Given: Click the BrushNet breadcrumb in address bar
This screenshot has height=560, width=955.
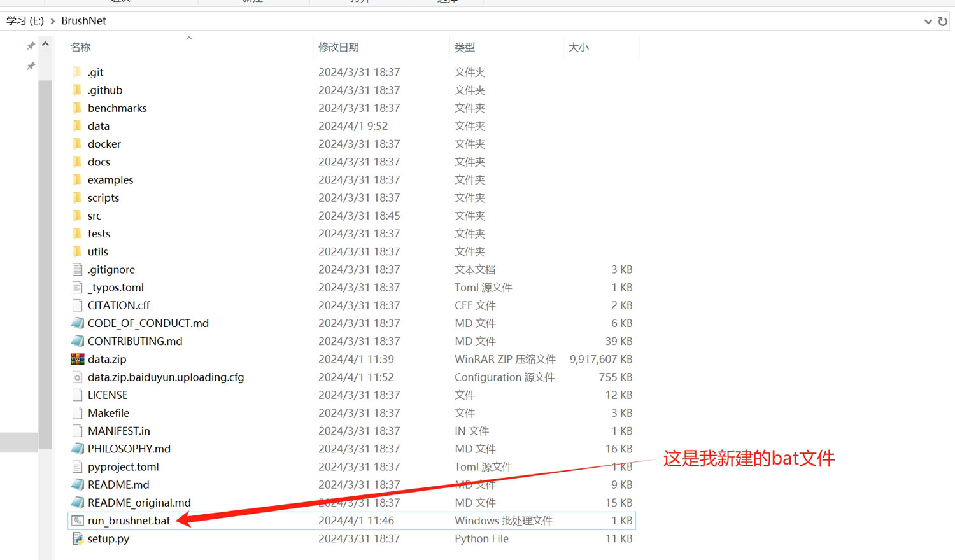Looking at the screenshot, I should tap(84, 21).
